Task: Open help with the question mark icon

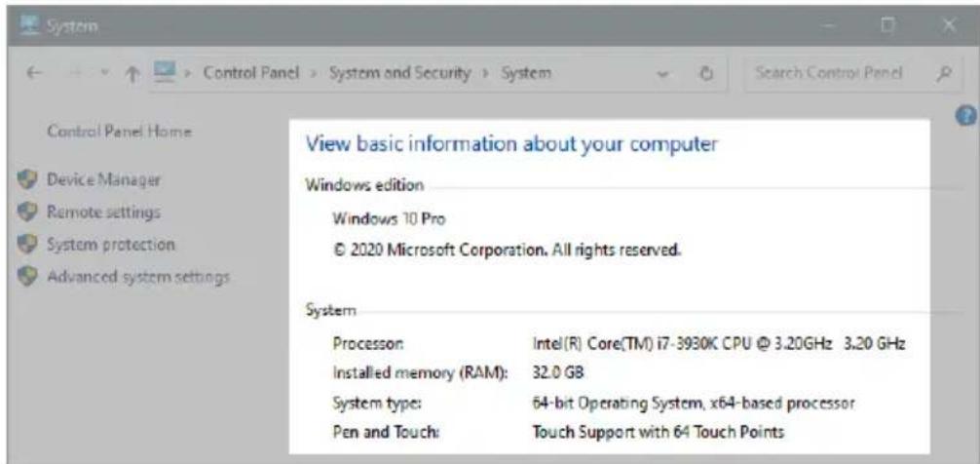Action: pyautogui.click(x=967, y=116)
